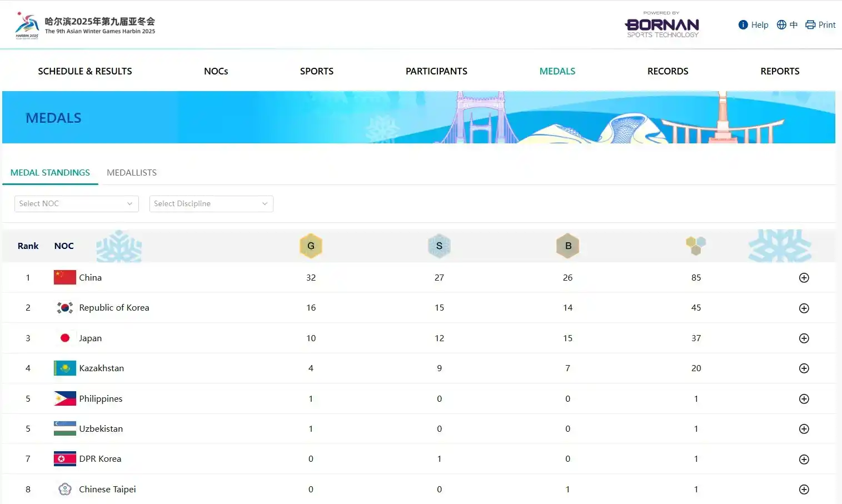Open Schedule & Results menu
Viewport: 842px width, 504px height.
click(x=85, y=71)
